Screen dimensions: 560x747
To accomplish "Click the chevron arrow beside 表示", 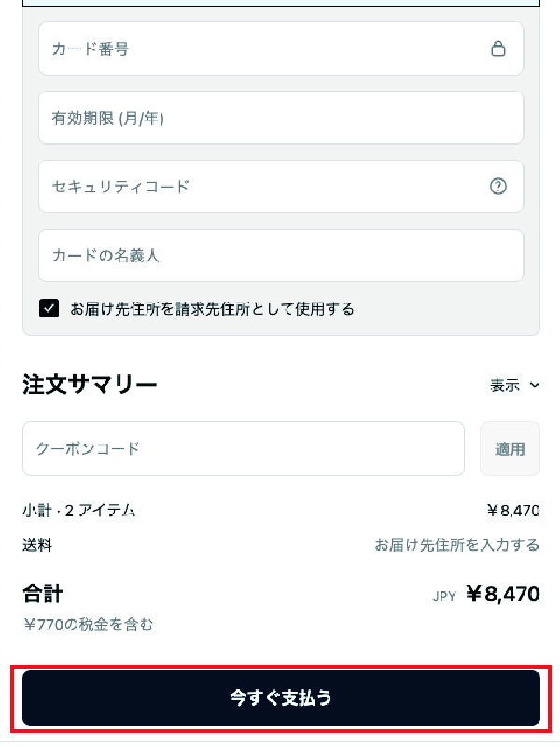I will (535, 385).
